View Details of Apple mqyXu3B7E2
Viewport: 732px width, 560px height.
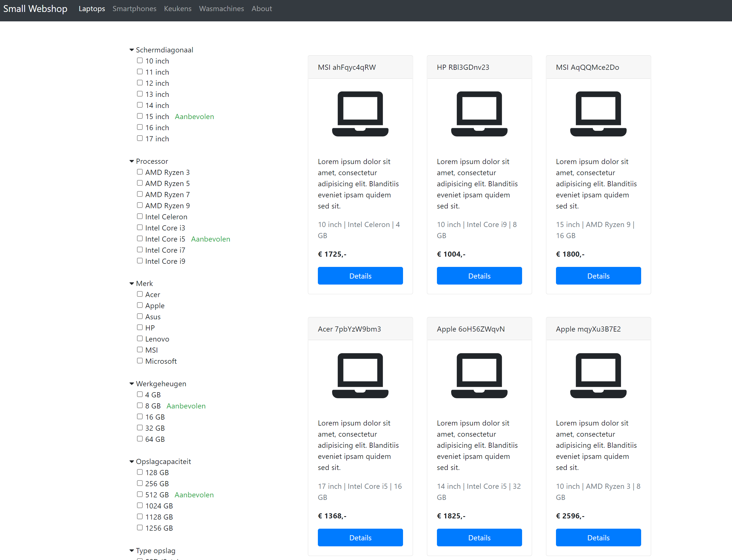click(598, 537)
